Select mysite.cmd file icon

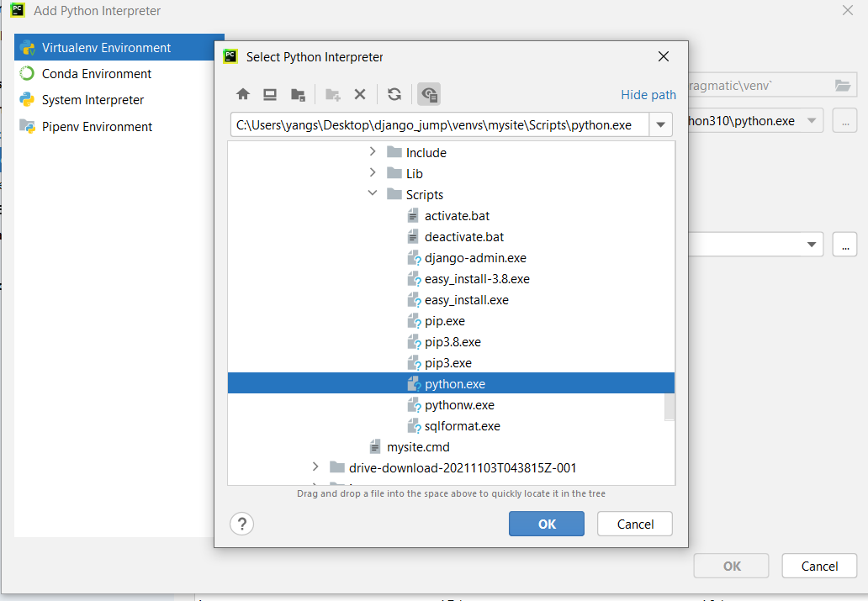375,446
